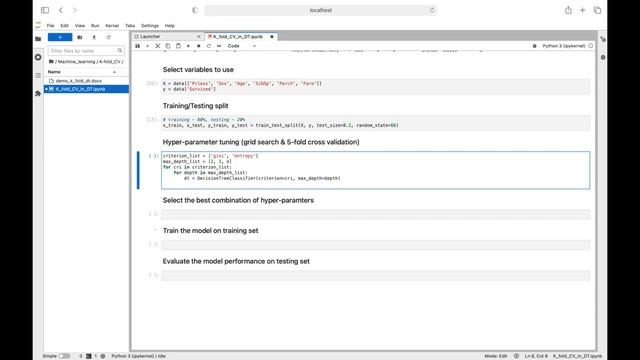The width and height of the screenshot is (640, 360).
Task: Select demo_k_fold_dt.docx file
Action: click(x=86, y=81)
